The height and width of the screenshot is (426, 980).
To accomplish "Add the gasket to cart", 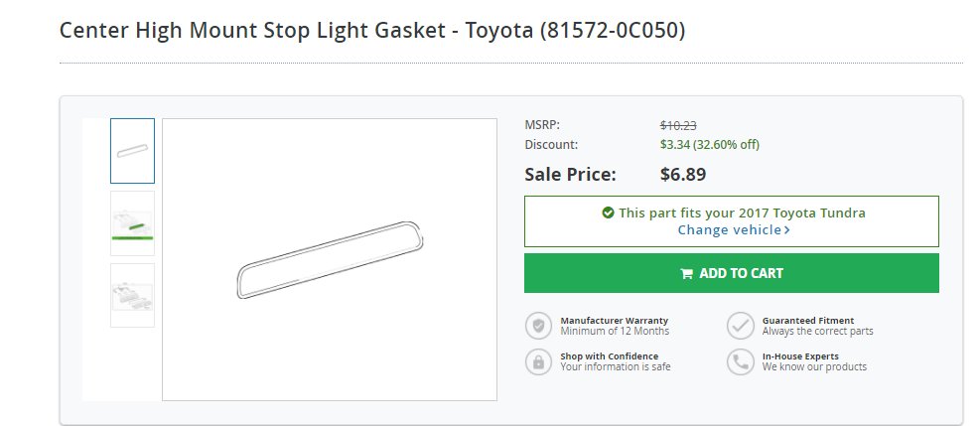I will click(x=731, y=273).
